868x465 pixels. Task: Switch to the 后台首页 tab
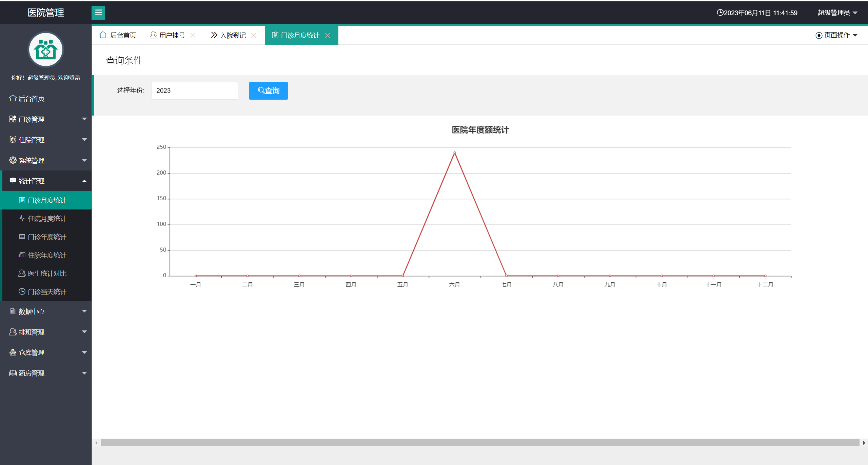pyautogui.click(x=118, y=35)
